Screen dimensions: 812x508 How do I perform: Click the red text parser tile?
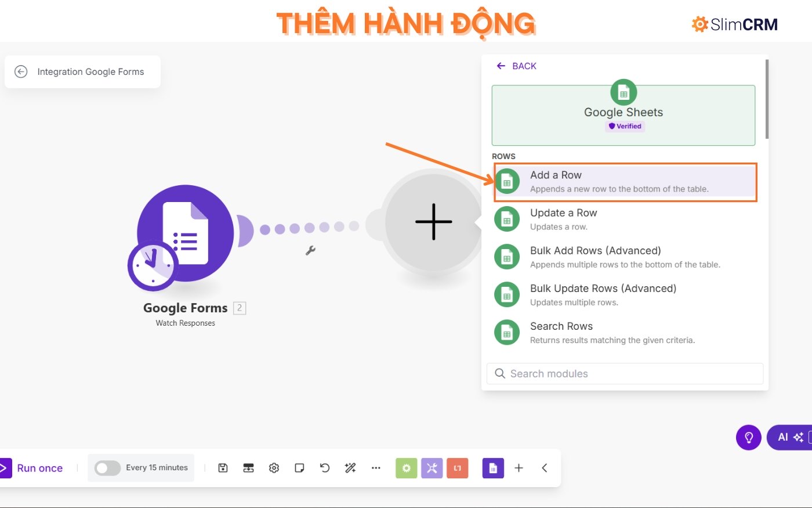pos(457,468)
